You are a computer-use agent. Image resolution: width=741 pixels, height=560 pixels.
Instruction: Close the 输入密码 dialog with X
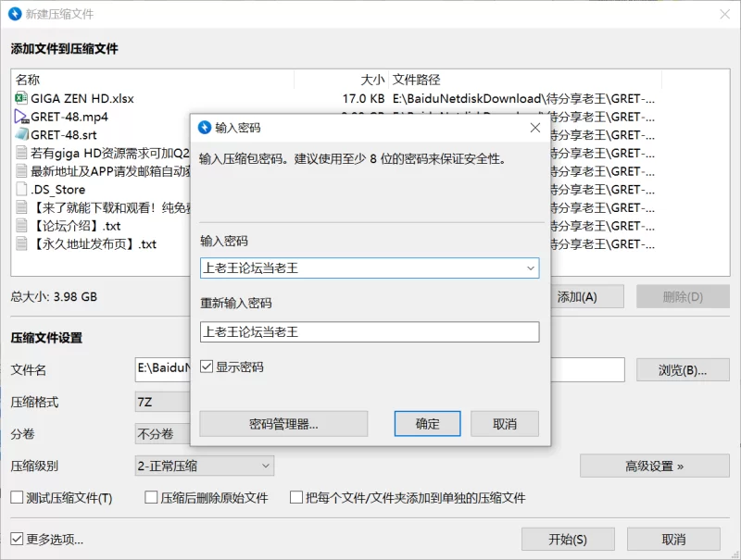click(534, 128)
